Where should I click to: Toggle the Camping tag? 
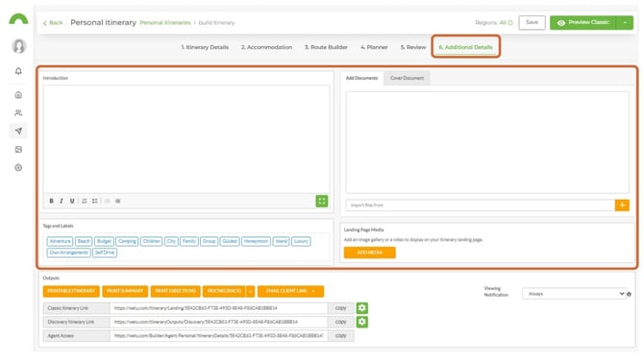(127, 241)
